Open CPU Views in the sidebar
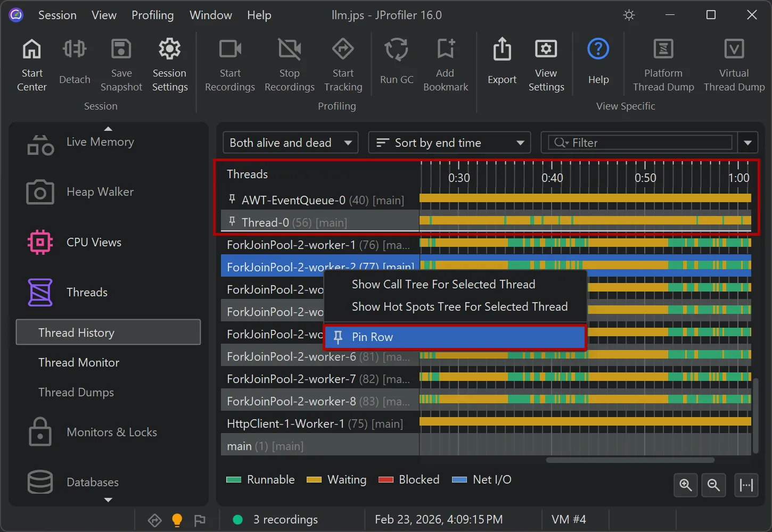This screenshot has height=532, width=772. pos(94,242)
